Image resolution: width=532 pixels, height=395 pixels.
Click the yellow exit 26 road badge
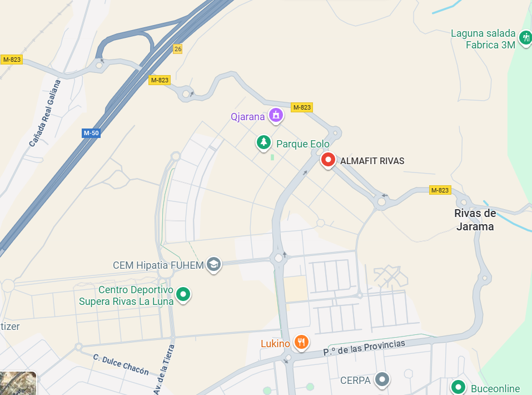tap(178, 49)
